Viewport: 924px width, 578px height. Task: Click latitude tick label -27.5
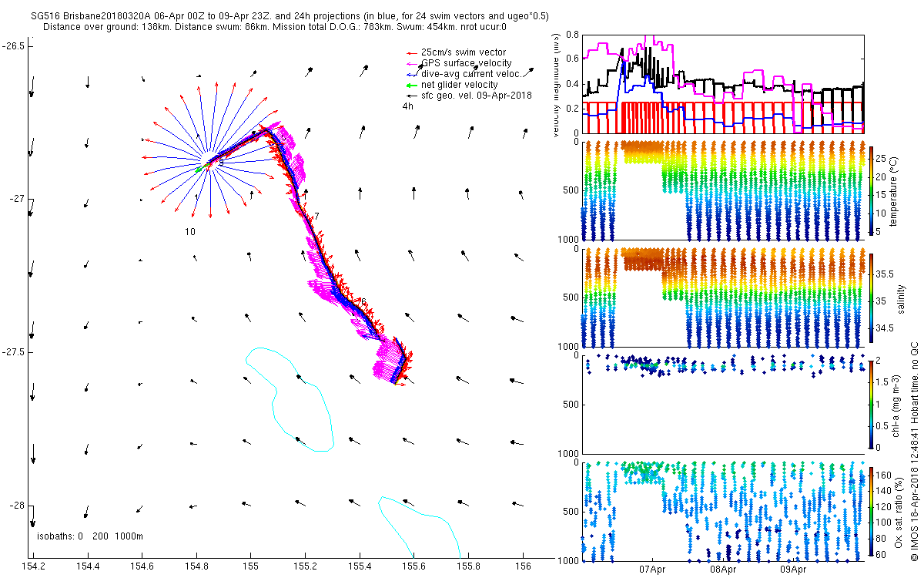13,352
